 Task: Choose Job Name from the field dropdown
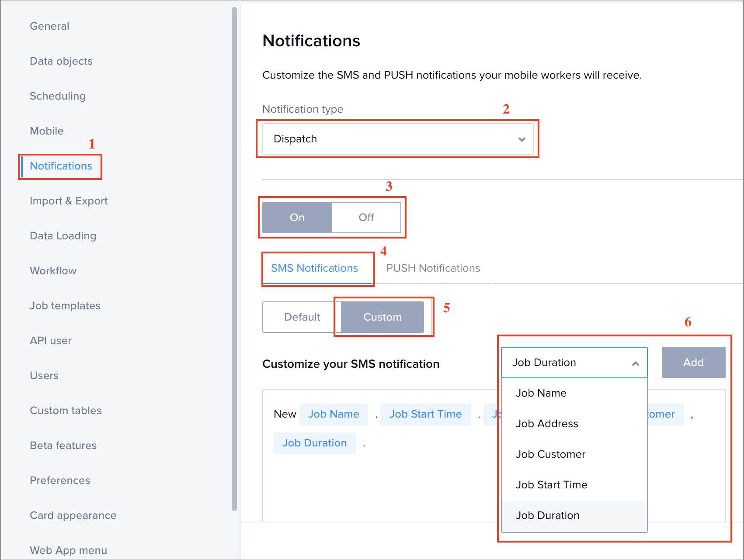click(x=541, y=393)
